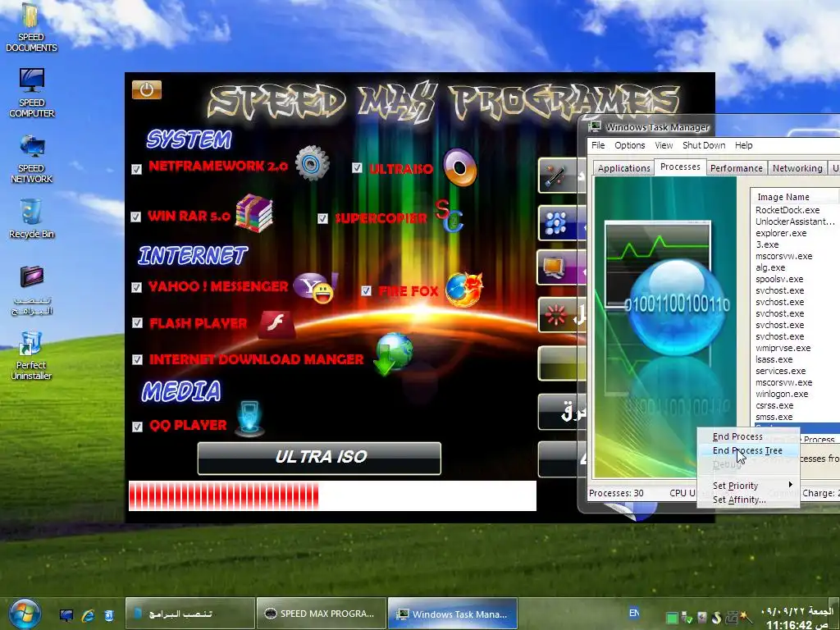
Task: Select winlogon.exe in the process list
Action: click(781, 394)
